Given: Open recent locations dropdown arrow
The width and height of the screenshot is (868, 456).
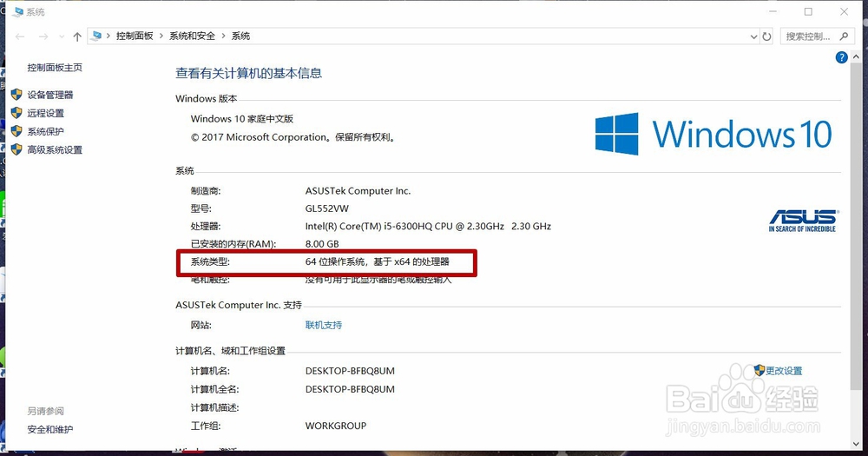Looking at the screenshot, I should coord(61,36).
